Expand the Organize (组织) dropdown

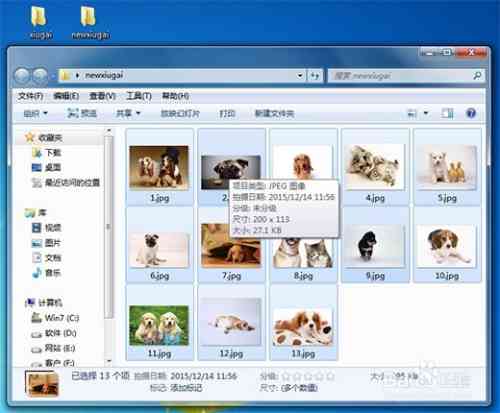[35, 114]
